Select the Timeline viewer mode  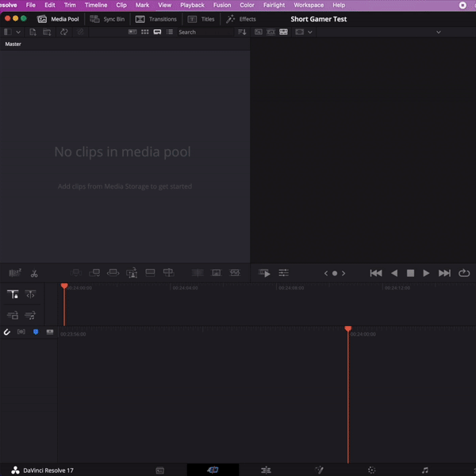[283, 32]
